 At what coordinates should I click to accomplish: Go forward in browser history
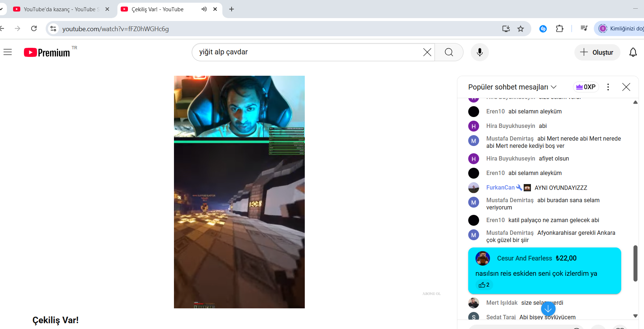[17, 28]
